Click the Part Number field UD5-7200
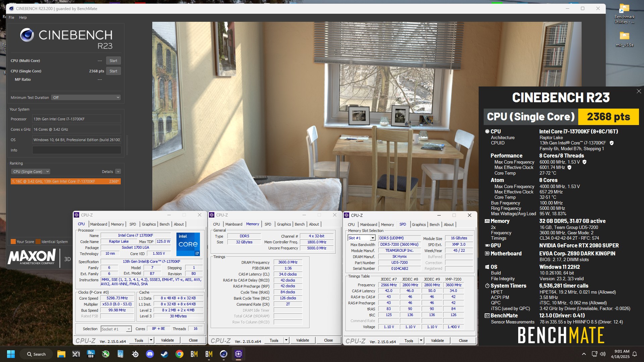644x362 pixels. 399,263
